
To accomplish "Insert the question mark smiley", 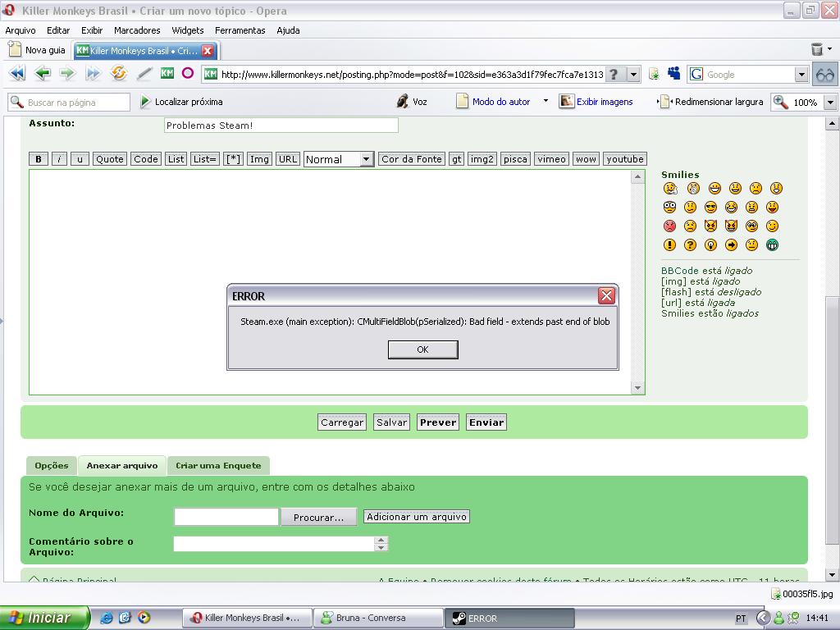I will [690, 244].
